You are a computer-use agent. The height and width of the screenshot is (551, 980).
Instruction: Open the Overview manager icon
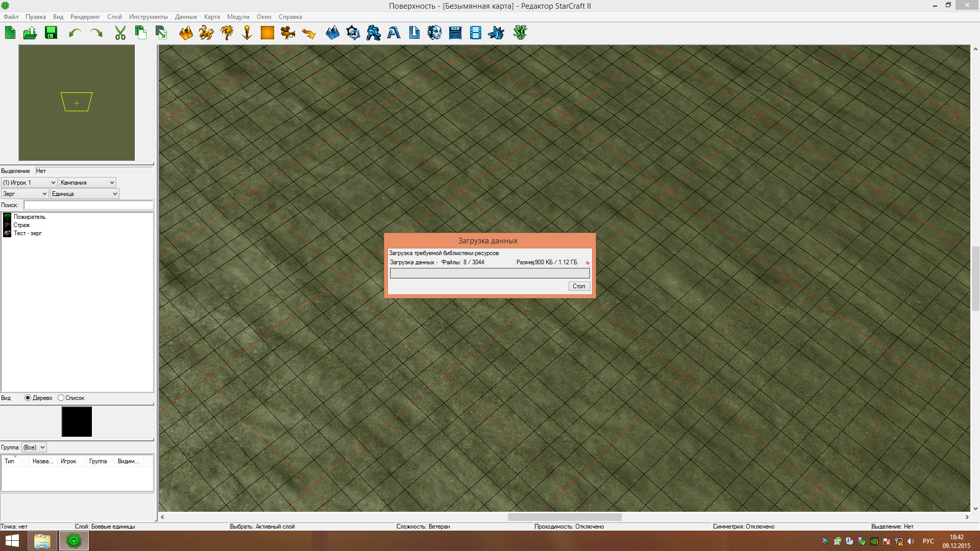[496, 33]
